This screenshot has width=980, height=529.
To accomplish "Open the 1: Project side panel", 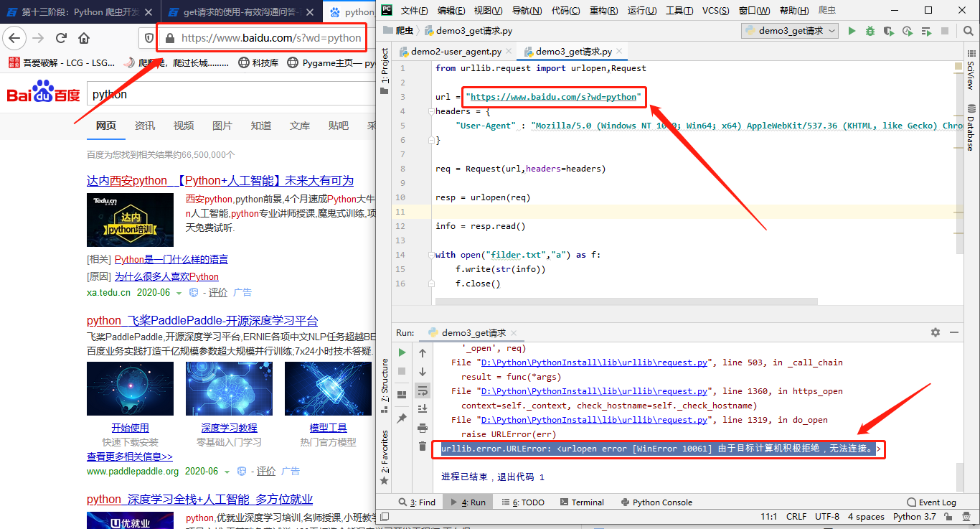I will coord(384,71).
